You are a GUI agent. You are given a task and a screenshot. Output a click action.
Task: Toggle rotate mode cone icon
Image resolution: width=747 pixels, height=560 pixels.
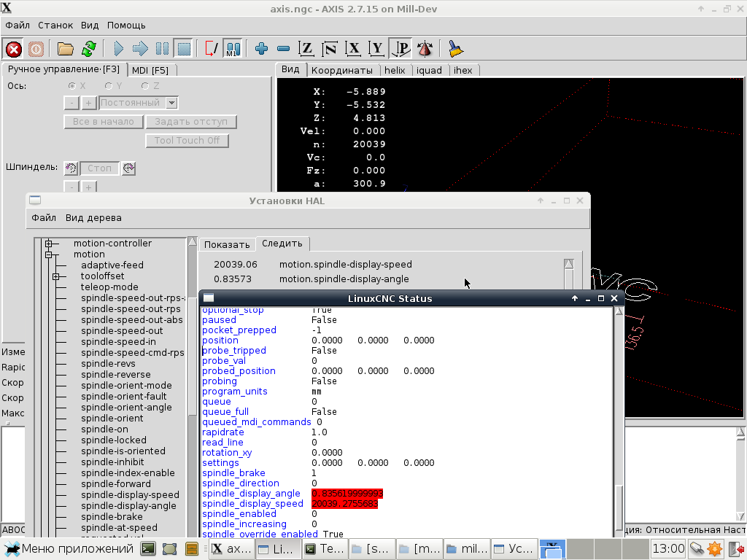425,49
